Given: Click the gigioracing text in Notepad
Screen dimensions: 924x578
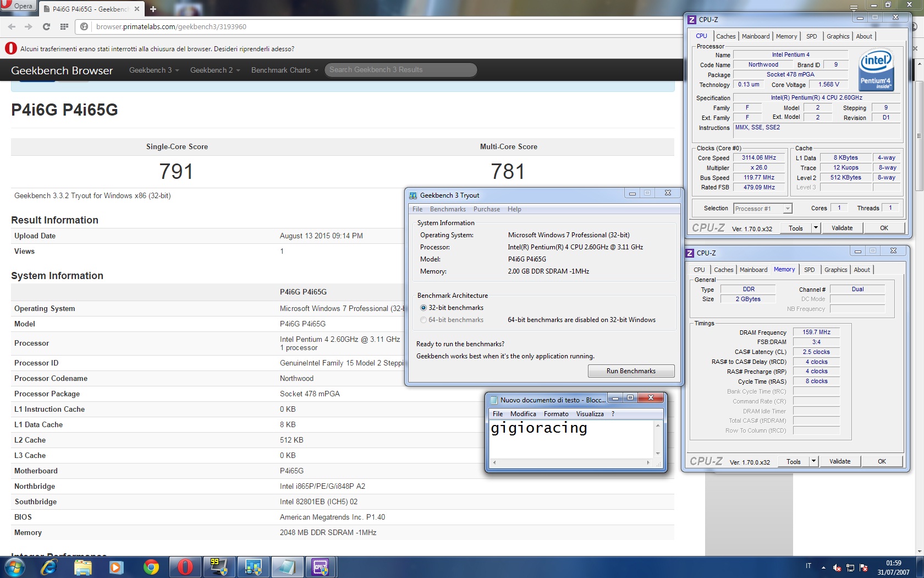Looking at the screenshot, I should click(x=539, y=428).
